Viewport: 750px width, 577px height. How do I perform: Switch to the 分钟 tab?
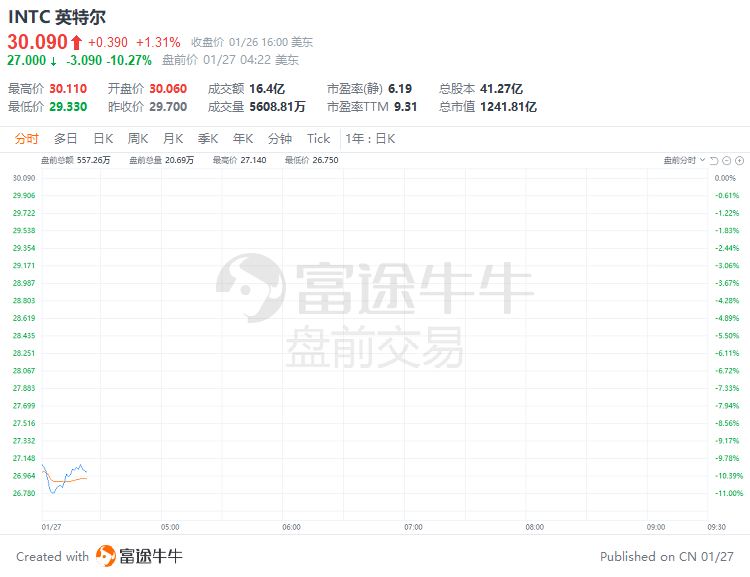[280, 139]
